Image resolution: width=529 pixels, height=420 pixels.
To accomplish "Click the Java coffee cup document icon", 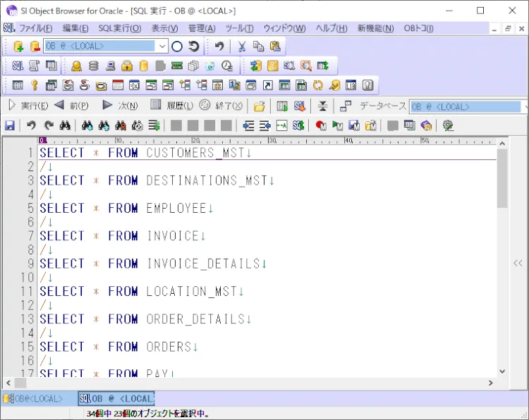I will tap(68, 85).
